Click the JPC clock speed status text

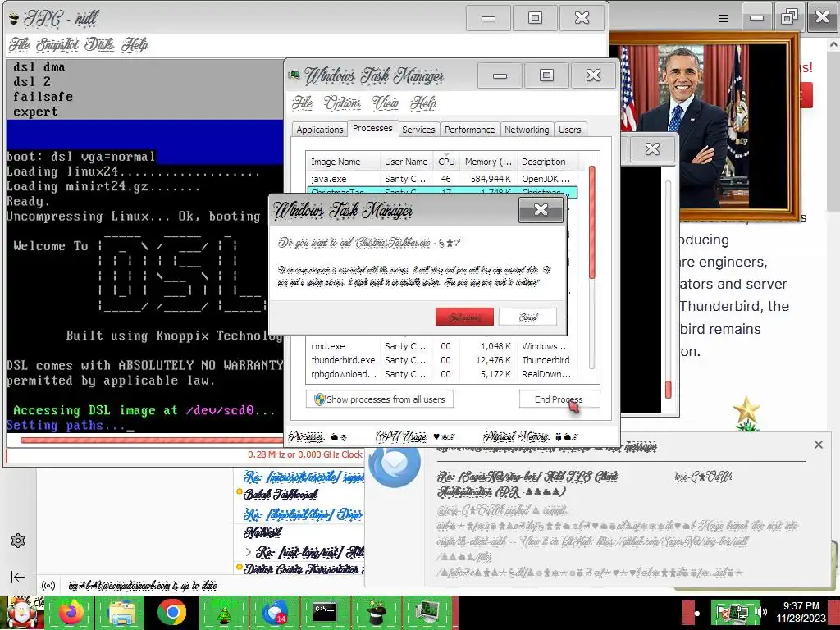tap(305, 454)
